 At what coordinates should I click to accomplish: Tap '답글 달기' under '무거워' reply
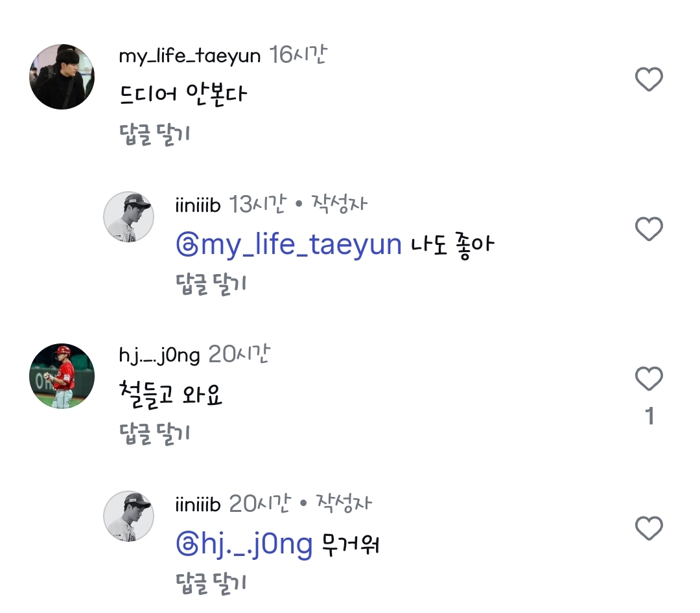click(x=211, y=583)
